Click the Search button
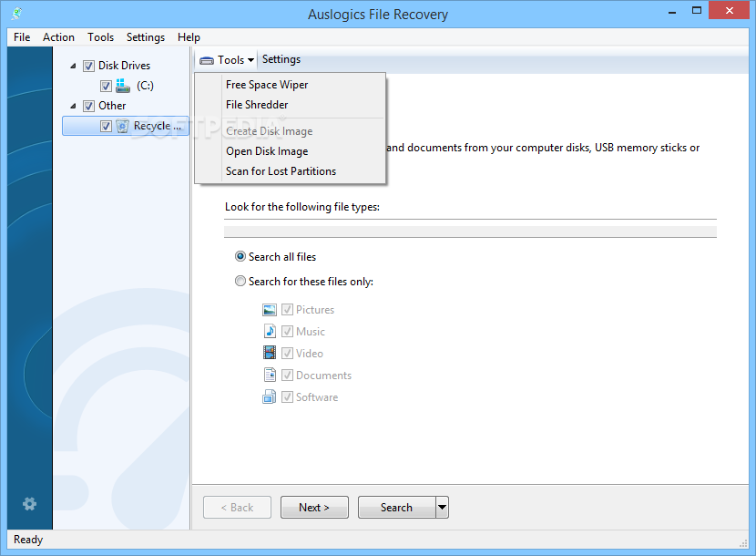The height and width of the screenshot is (556, 756). [397, 508]
